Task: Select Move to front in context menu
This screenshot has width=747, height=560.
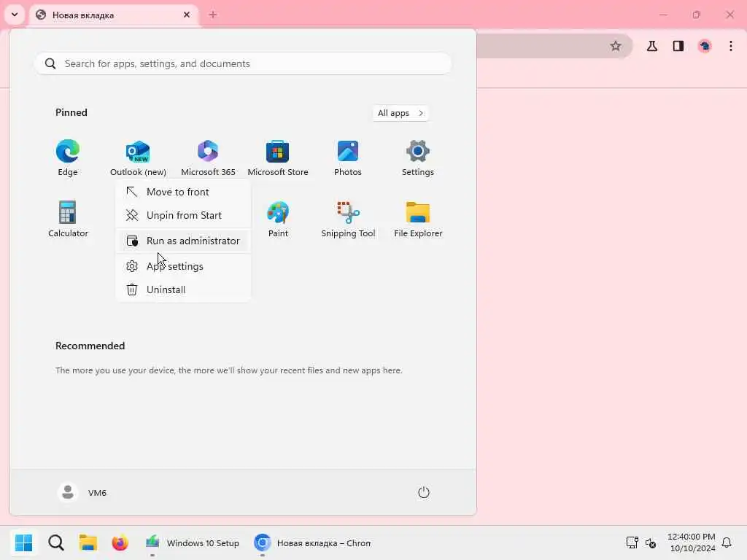Action: click(x=183, y=192)
